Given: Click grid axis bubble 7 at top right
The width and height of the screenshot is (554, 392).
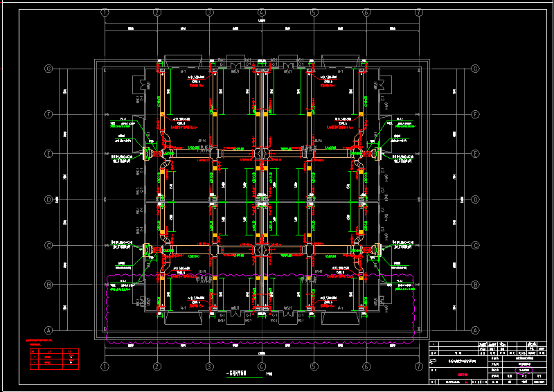Looking at the screenshot, I should tap(418, 12).
